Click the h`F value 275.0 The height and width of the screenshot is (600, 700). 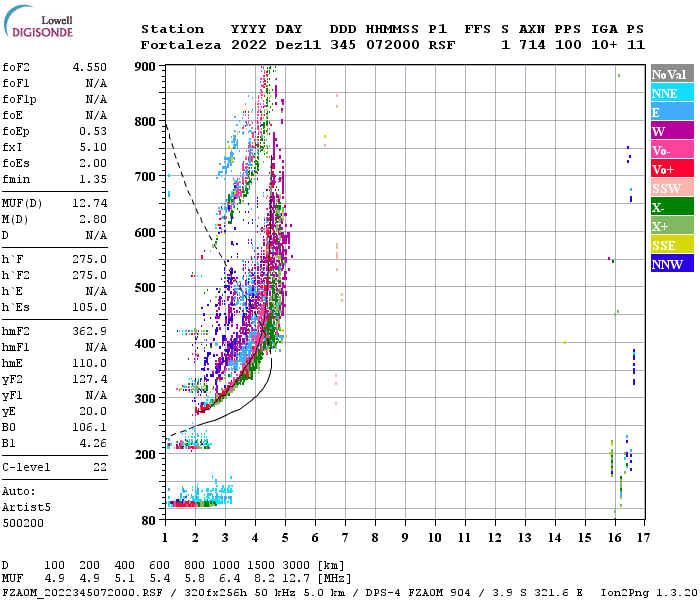point(90,259)
